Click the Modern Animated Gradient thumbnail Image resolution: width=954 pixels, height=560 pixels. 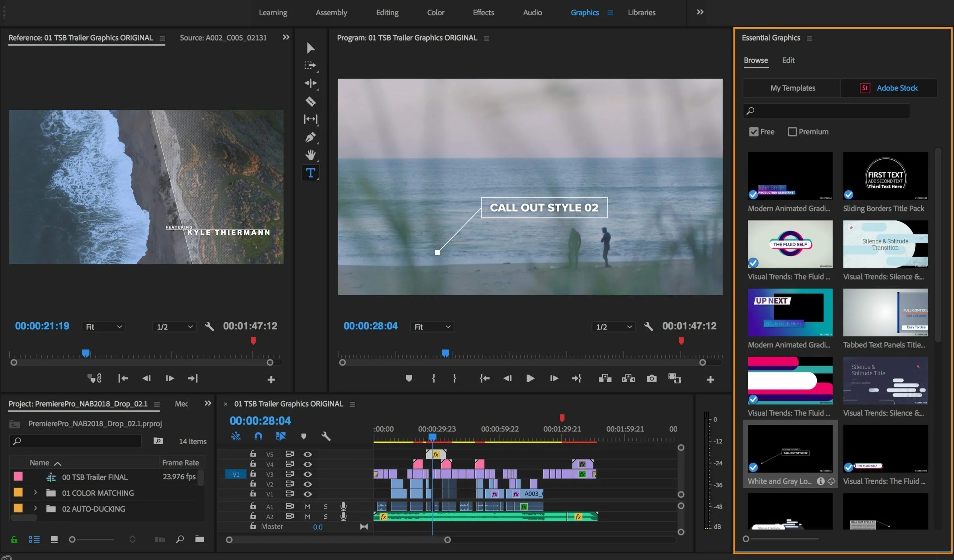[790, 175]
